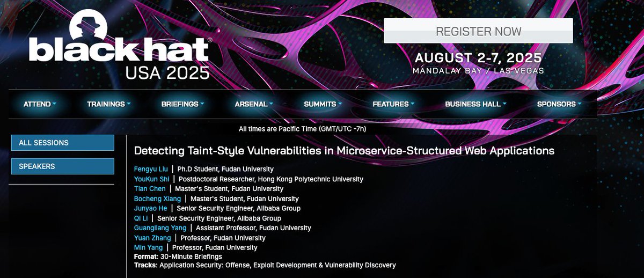Click Mandalay Bay / Las Vegas text
This screenshot has height=278, width=644.
[x=478, y=71]
